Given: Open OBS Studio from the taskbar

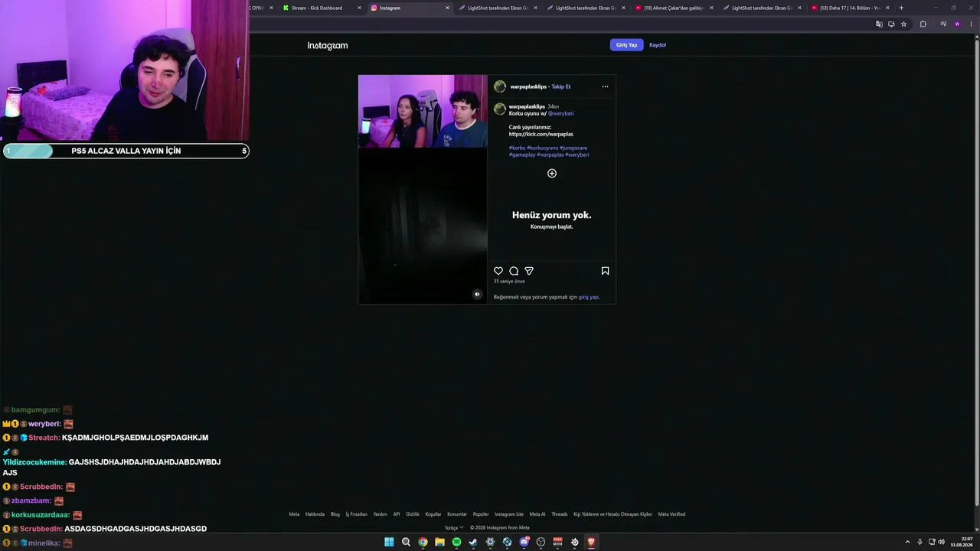Looking at the screenshot, I should point(541,542).
